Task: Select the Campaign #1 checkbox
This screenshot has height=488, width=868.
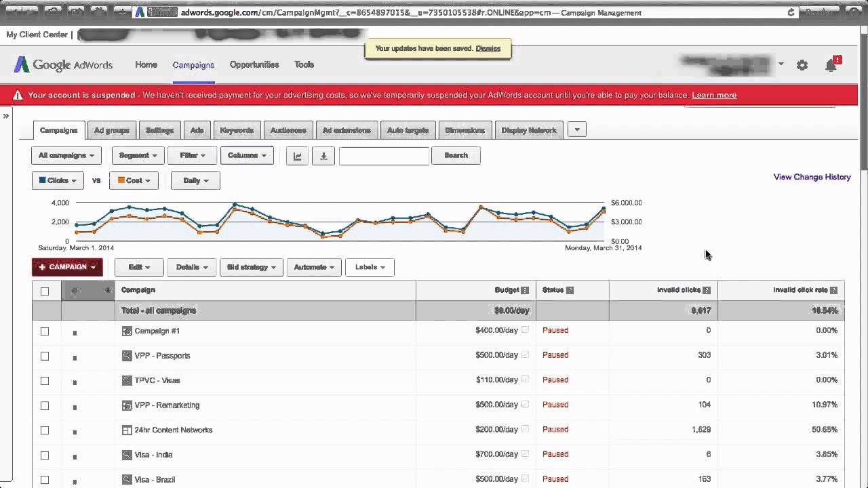Action: [45, 331]
